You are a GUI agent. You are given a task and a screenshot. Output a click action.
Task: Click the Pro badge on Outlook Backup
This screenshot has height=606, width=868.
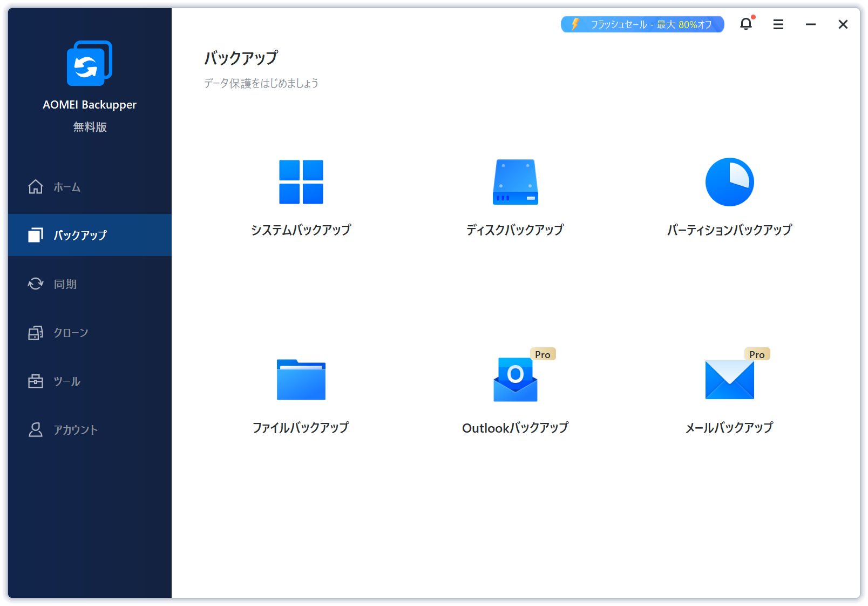pos(542,354)
